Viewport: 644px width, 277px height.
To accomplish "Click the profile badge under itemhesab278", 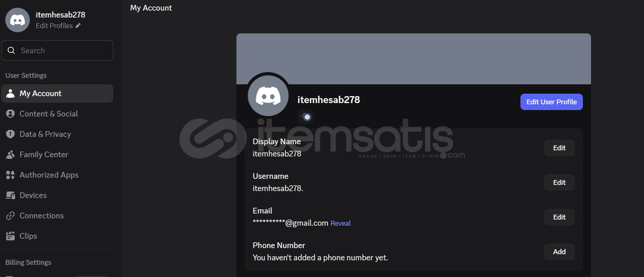I will click(x=305, y=117).
